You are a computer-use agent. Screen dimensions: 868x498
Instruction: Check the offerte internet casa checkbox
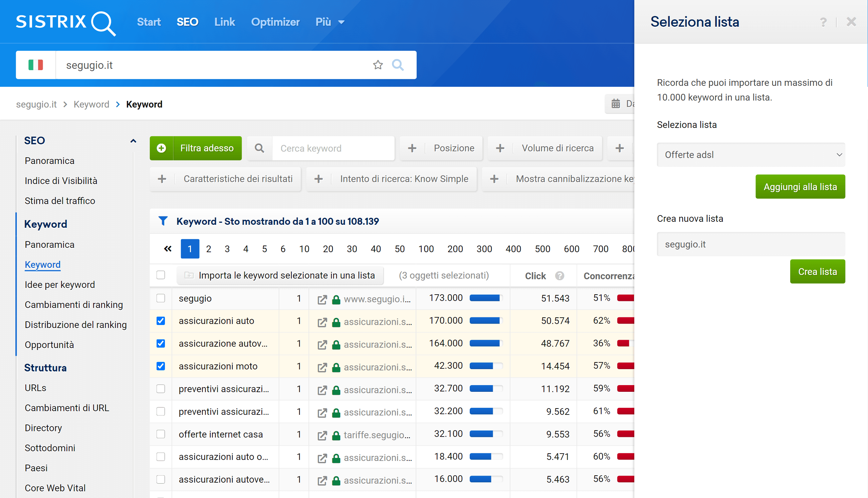[161, 435]
